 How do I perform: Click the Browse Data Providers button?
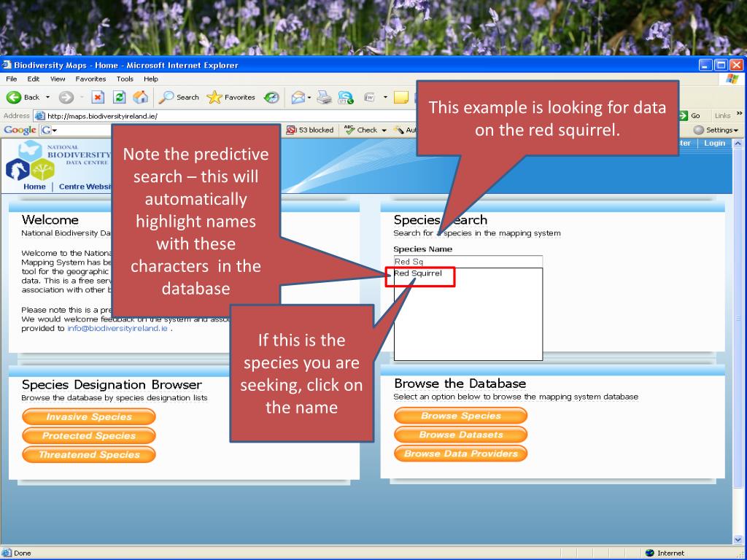(x=461, y=454)
